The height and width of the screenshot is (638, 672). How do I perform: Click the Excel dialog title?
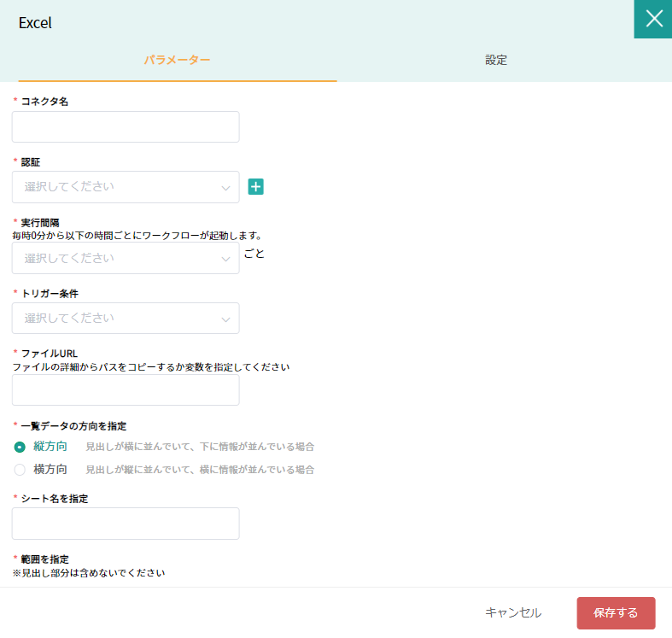coord(35,23)
